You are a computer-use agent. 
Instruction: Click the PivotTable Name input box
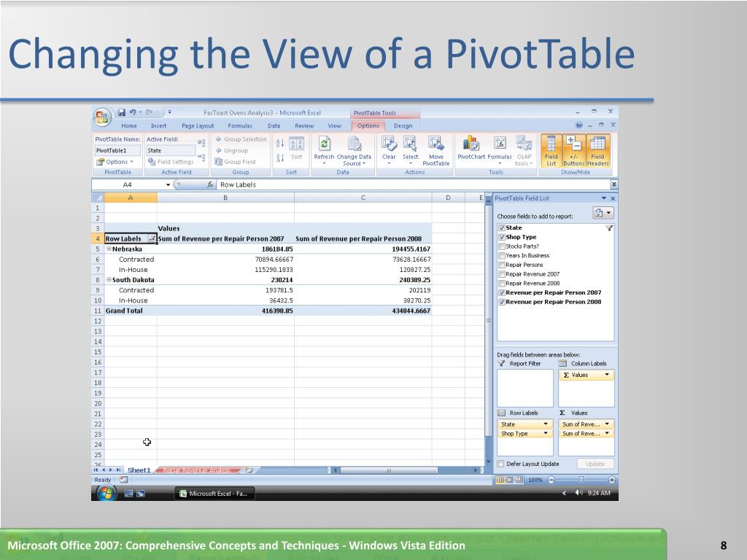click(117, 150)
